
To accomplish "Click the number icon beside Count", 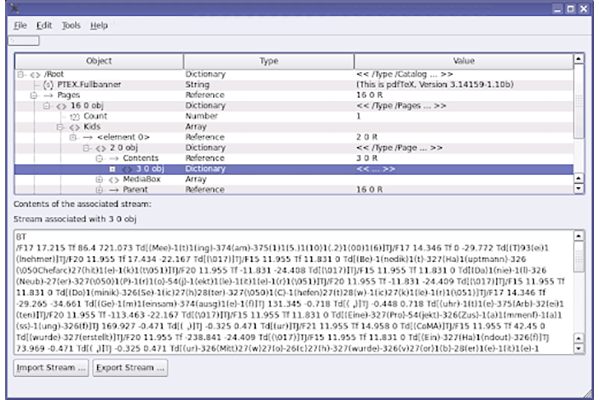I will (73, 116).
